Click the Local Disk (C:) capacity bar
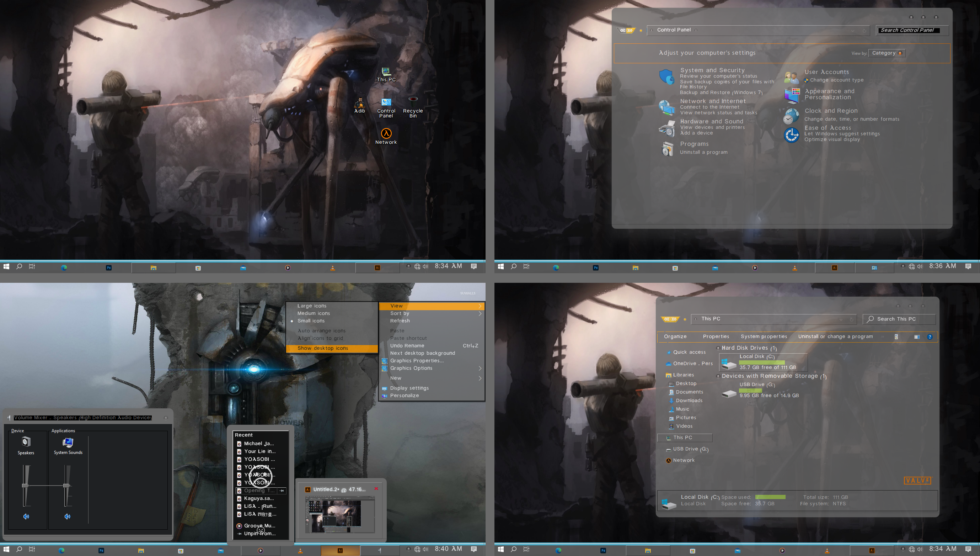The image size is (980, 556). point(761,362)
